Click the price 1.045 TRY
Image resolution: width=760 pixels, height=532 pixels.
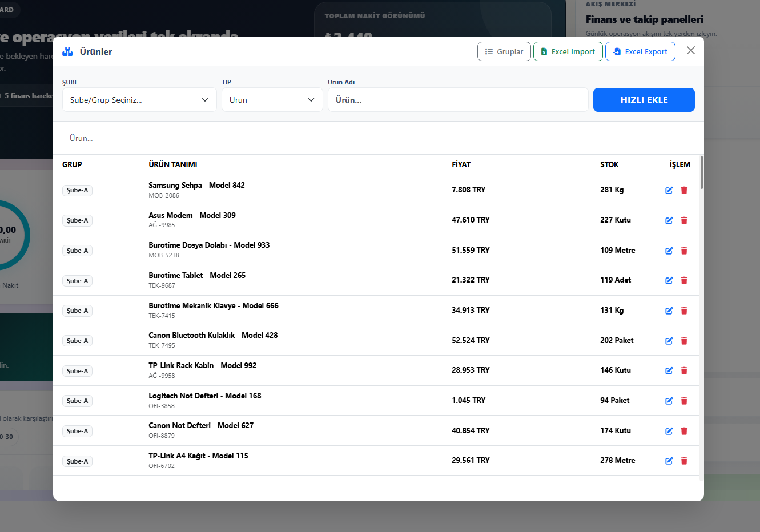click(x=468, y=400)
